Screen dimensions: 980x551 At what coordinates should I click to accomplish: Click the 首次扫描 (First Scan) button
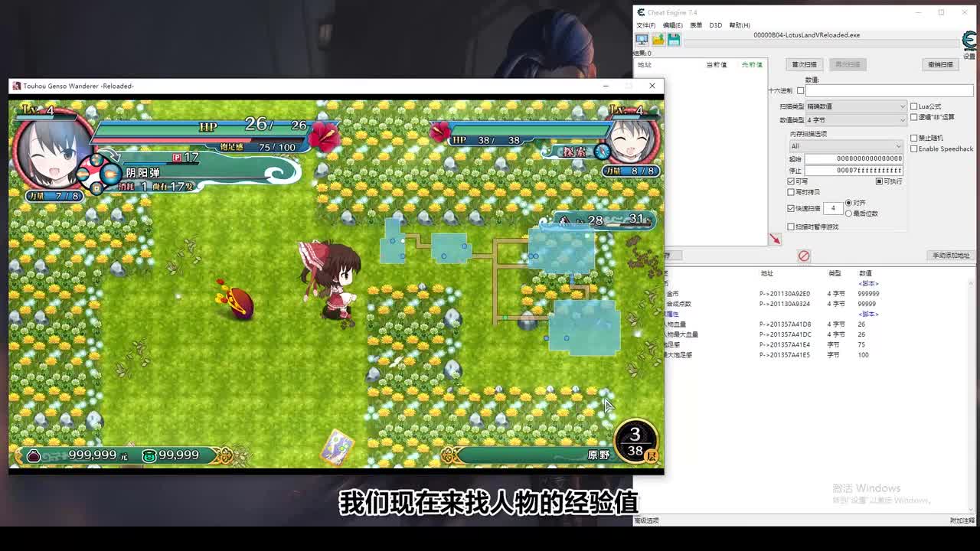[805, 64]
